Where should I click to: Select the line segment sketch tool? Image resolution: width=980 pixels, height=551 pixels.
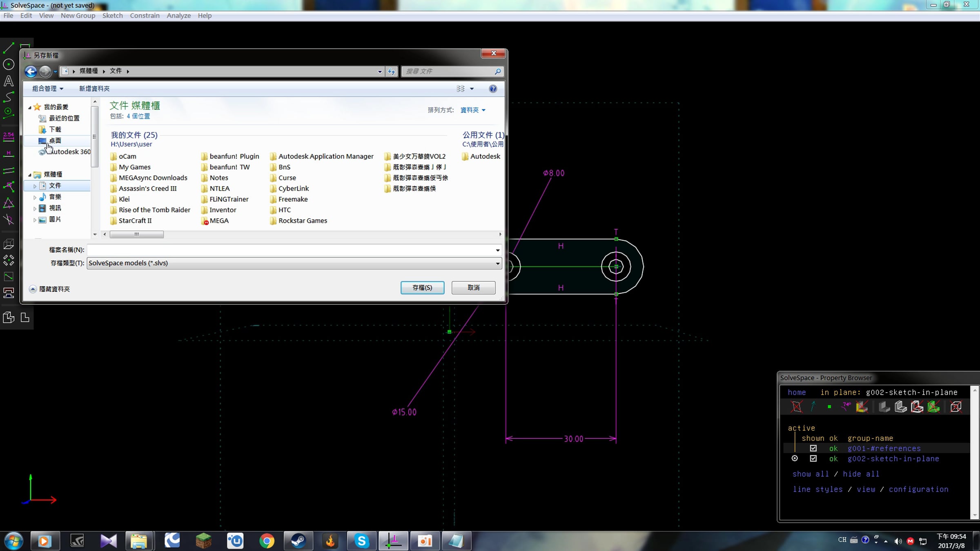(9, 48)
